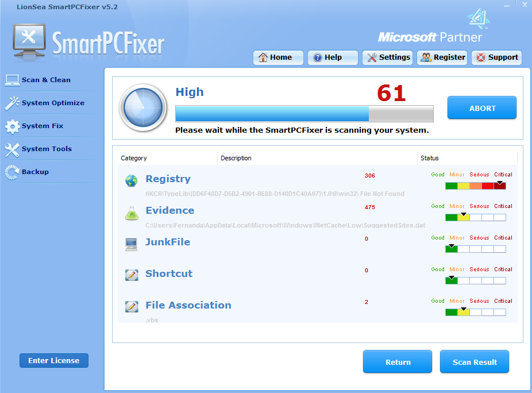Click the red scan score 61

tap(391, 93)
